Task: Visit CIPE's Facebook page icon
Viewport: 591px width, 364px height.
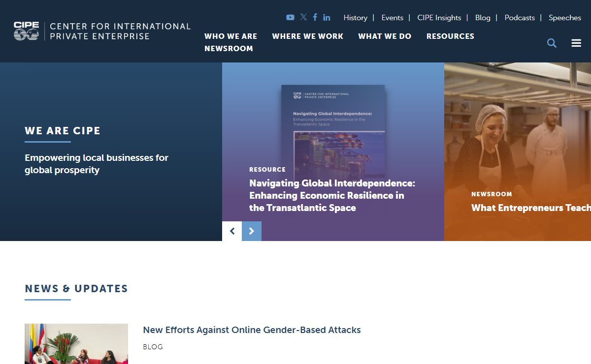Action: click(x=315, y=17)
